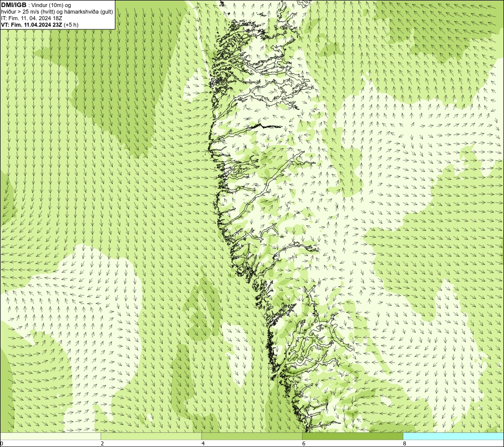The height and width of the screenshot is (447, 504).
Task: Select the 0–2 m/s palest color swatch
Action: point(50,436)
